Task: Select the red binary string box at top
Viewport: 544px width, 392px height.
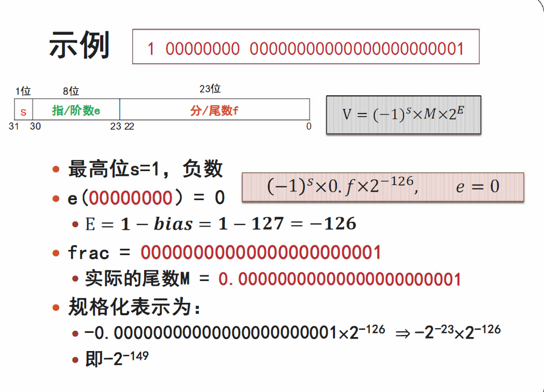Action: tap(305, 47)
